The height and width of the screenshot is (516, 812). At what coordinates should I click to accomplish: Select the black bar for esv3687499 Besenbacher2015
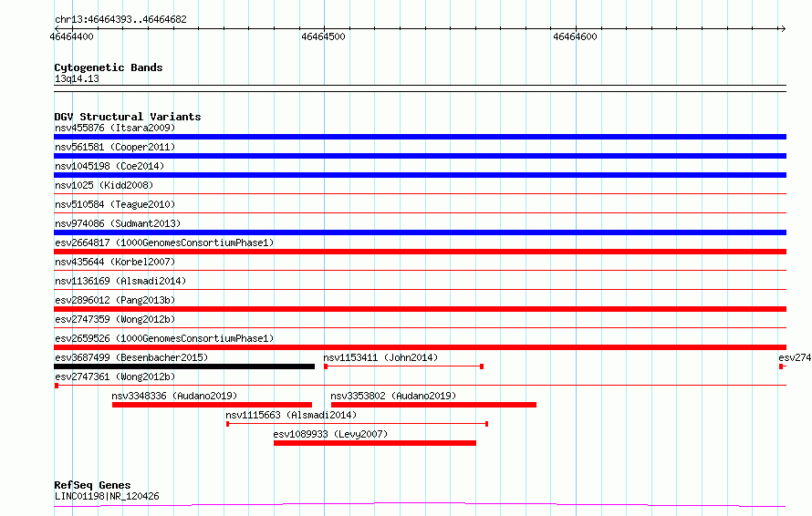click(184, 366)
